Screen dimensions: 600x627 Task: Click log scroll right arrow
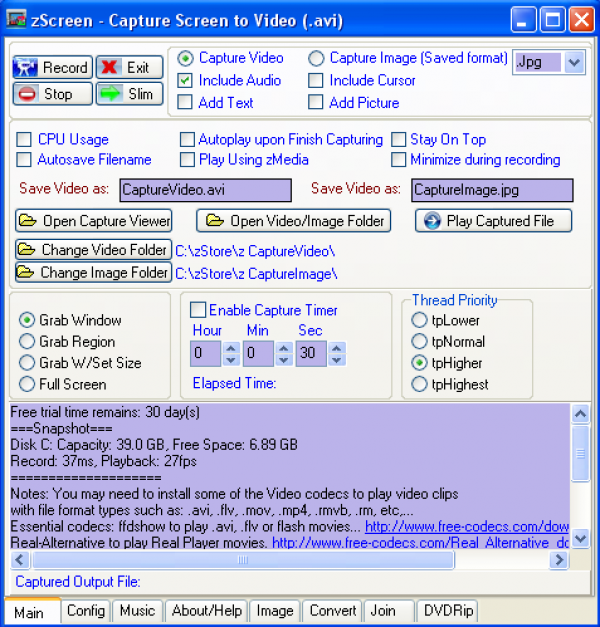559,560
